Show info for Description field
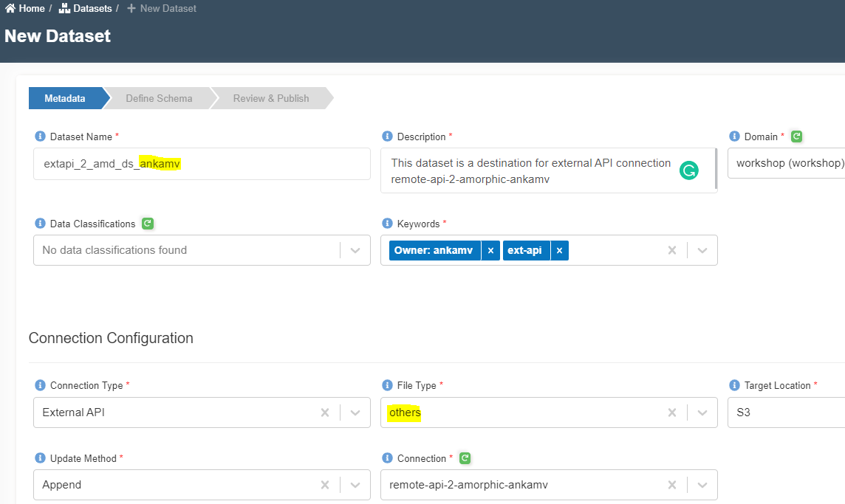The height and width of the screenshot is (504, 845). (x=387, y=137)
